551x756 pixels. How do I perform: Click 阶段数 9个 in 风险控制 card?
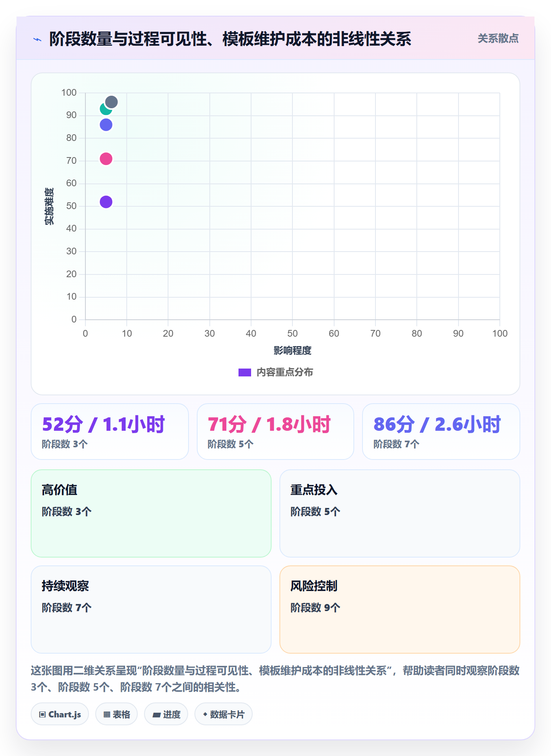[315, 608]
